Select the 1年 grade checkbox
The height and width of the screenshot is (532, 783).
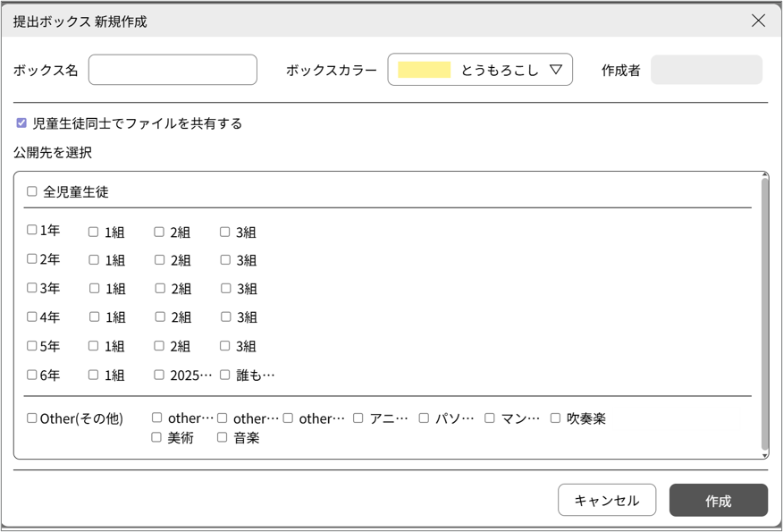click(32, 231)
